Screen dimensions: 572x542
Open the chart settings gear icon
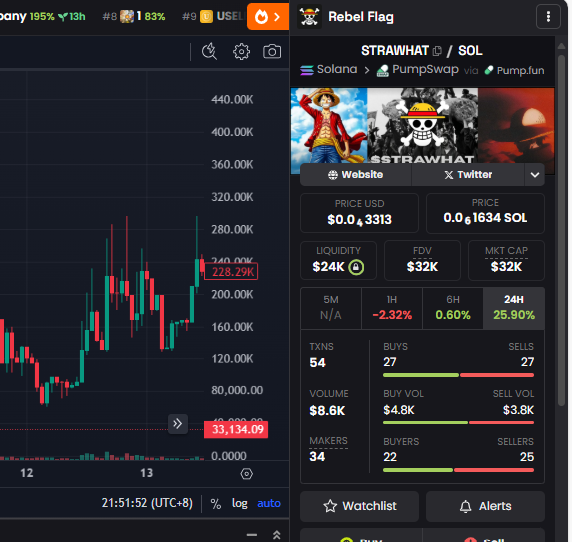pyautogui.click(x=241, y=51)
